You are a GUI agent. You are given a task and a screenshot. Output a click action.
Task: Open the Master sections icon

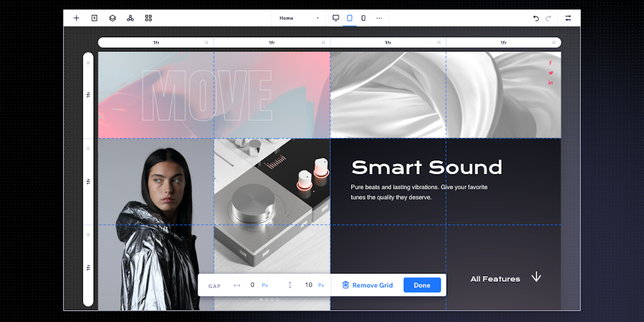(130, 18)
